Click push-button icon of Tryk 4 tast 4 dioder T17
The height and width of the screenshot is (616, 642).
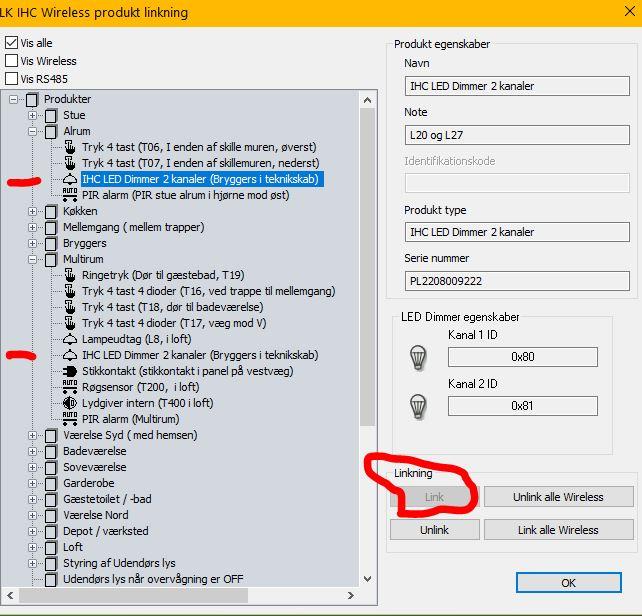pos(70,323)
